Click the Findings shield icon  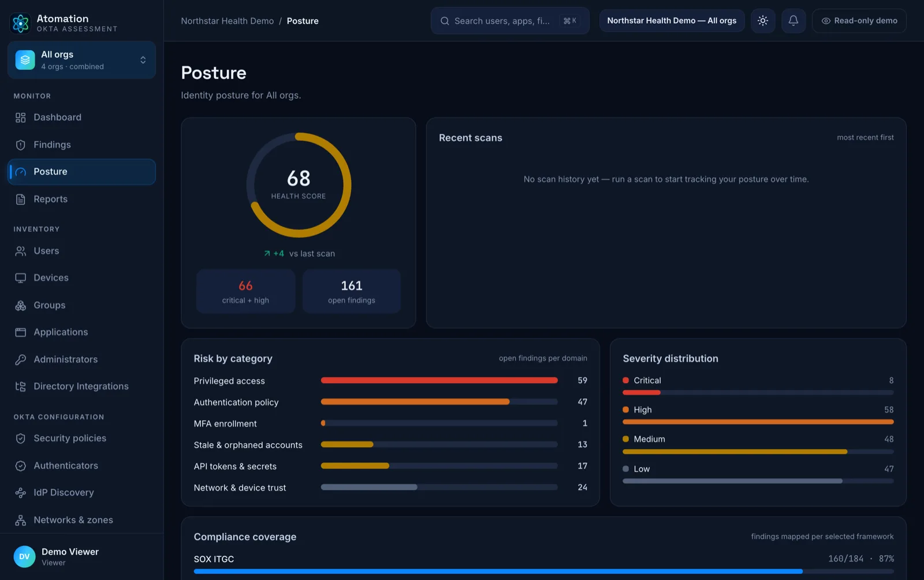point(21,145)
